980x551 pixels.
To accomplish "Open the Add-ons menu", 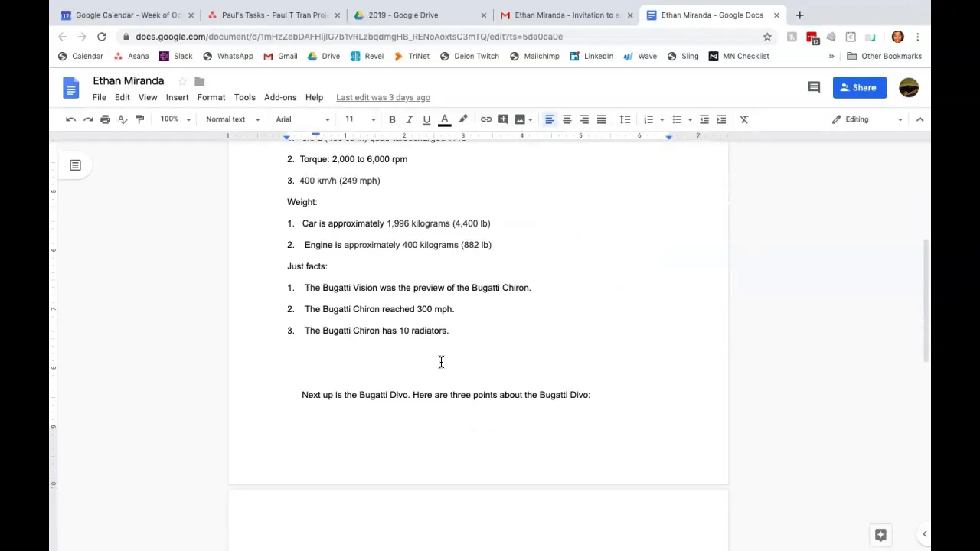I will coord(280,98).
